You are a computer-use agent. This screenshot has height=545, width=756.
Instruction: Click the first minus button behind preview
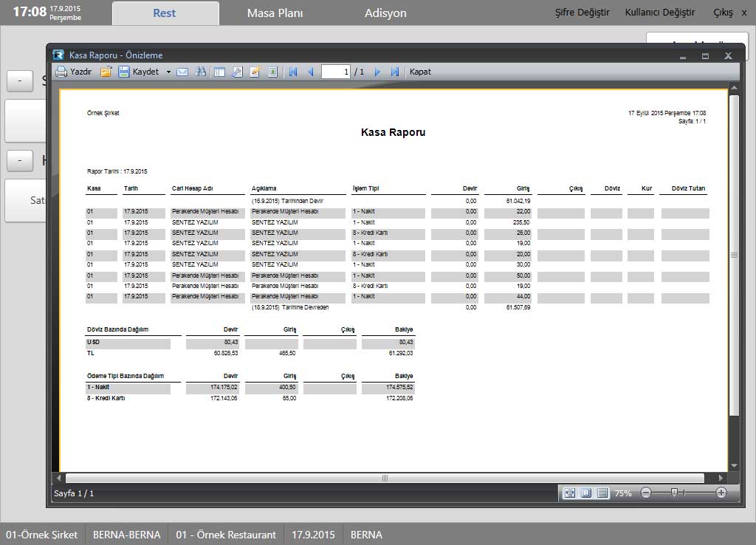click(20, 80)
